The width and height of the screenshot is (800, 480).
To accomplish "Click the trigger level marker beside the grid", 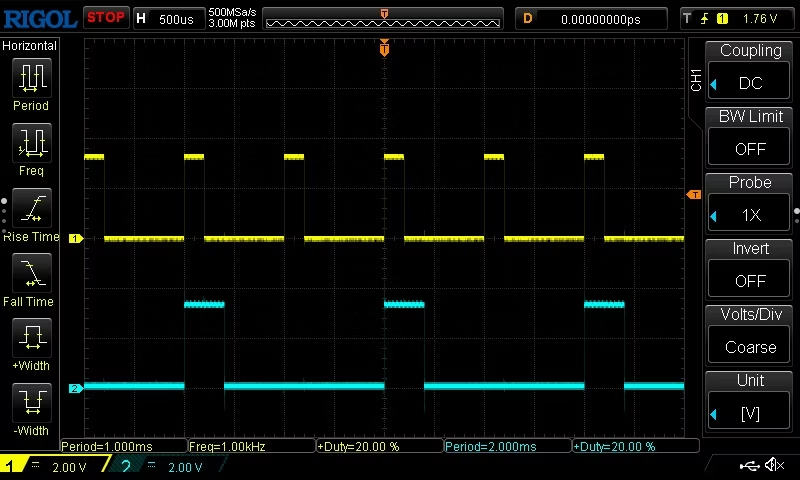I will click(x=694, y=194).
